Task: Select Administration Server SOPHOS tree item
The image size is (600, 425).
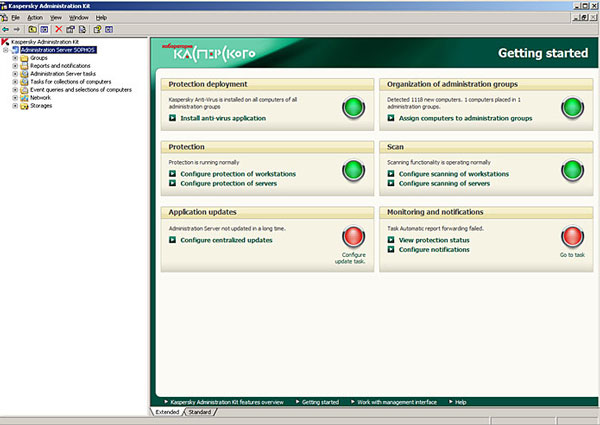Action: pos(58,50)
